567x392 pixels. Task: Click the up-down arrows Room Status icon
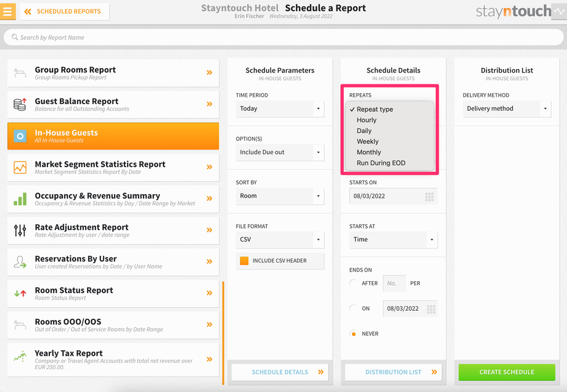[x=20, y=293]
